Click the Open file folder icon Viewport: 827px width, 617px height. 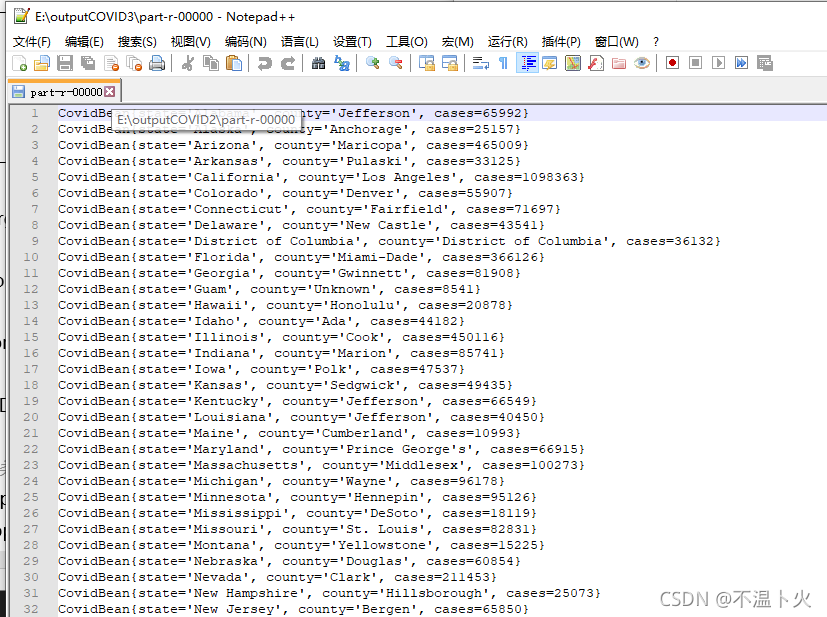coord(42,63)
